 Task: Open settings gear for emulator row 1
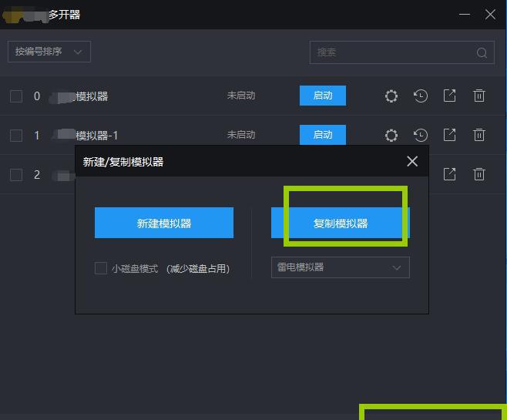(x=391, y=135)
